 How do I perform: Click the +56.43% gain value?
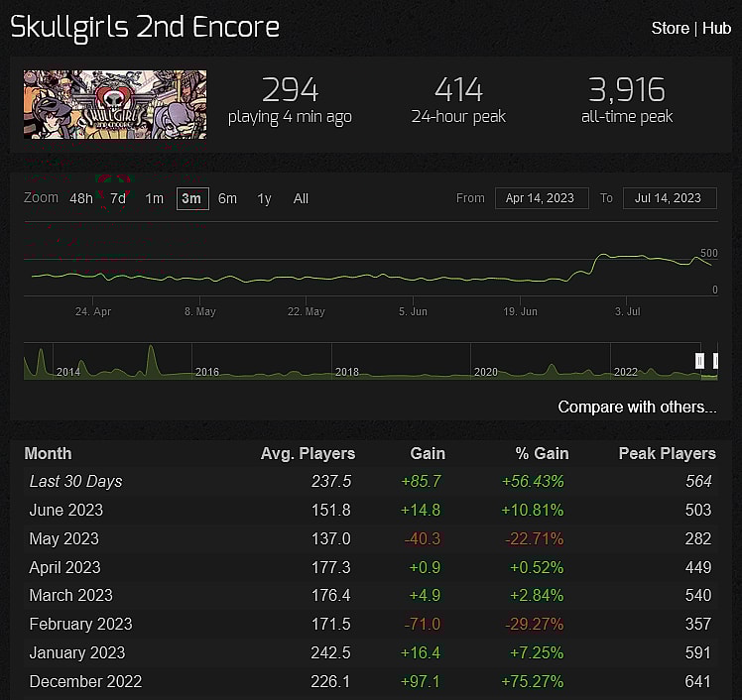pyautogui.click(x=533, y=482)
